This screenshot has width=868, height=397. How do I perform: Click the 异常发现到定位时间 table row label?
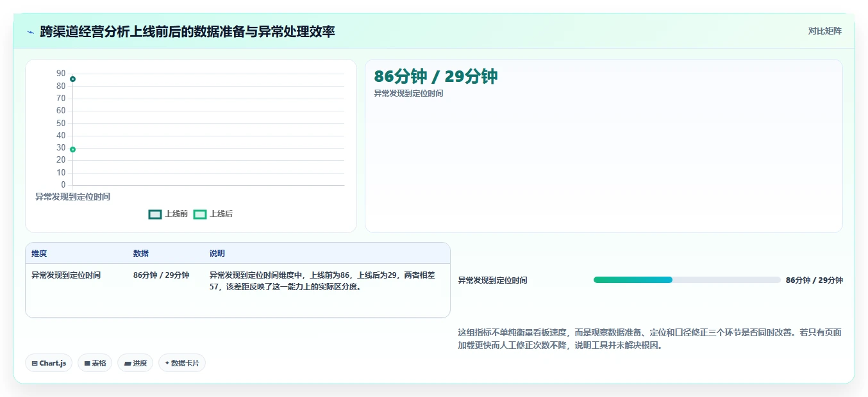[66, 275]
